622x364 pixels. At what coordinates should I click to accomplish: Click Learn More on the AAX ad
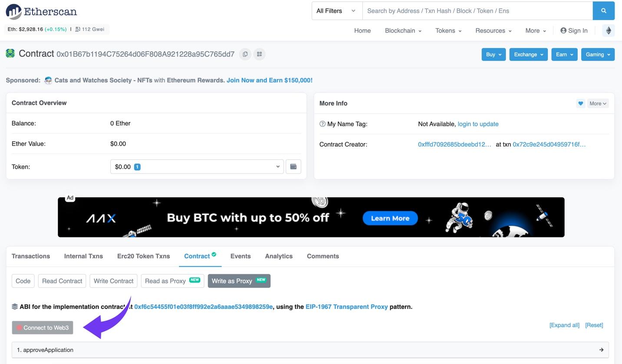[x=390, y=218]
